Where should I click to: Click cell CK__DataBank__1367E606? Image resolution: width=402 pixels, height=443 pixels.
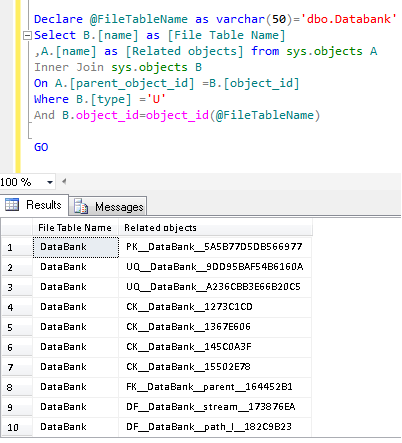coord(215,327)
